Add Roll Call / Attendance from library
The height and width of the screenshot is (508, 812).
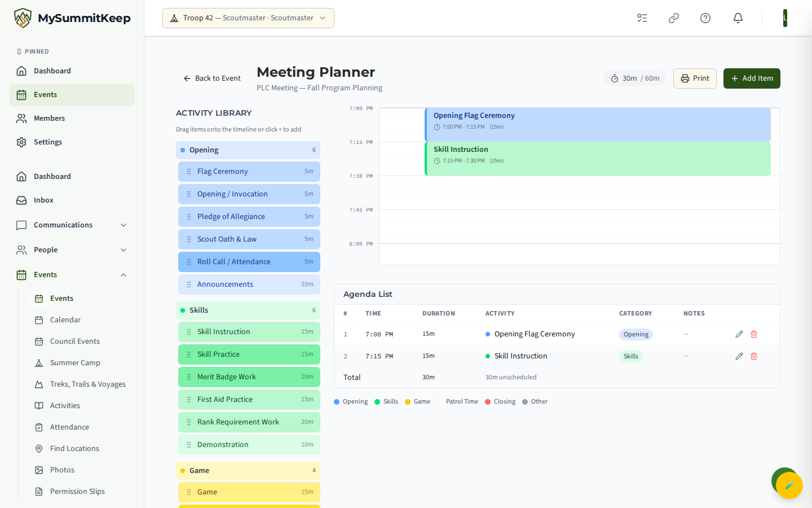[x=249, y=262]
